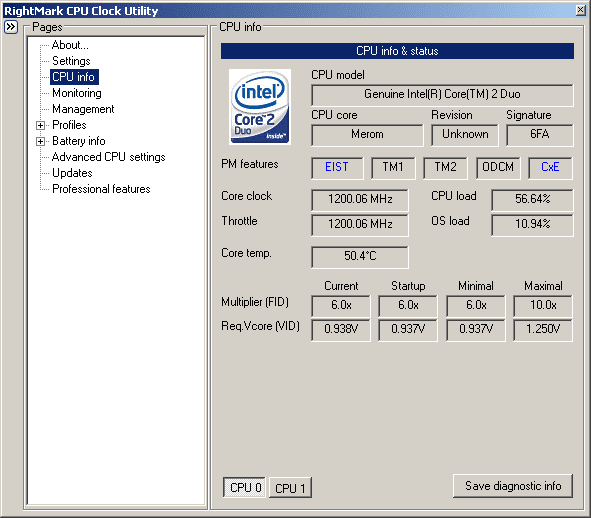
Task: Click the Intel Core 2 Duo logo
Action: 260,107
